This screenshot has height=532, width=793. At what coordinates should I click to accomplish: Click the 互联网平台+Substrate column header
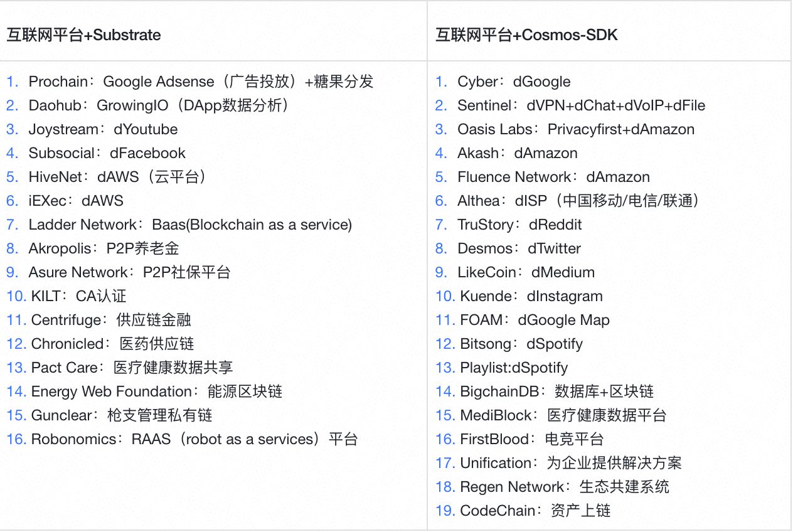tap(84, 35)
